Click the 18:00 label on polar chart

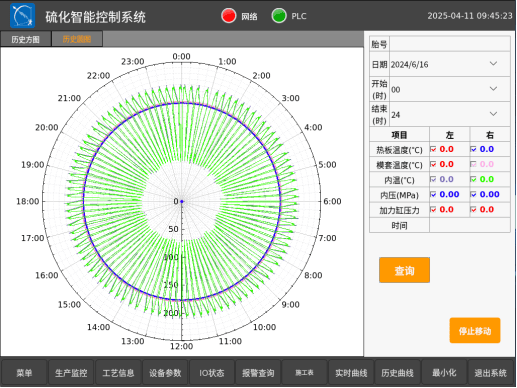pyautogui.click(x=28, y=201)
